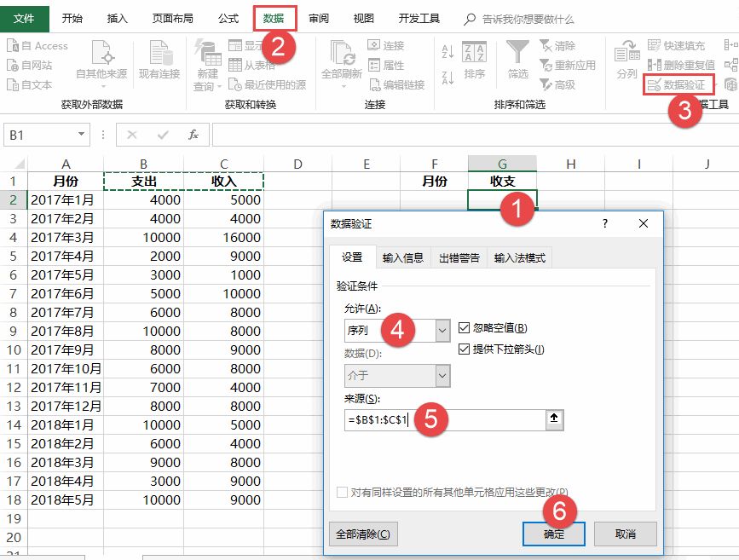Click the 来源 source input field
Image resolution: width=739 pixels, height=560 pixels.
click(x=445, y=419)
